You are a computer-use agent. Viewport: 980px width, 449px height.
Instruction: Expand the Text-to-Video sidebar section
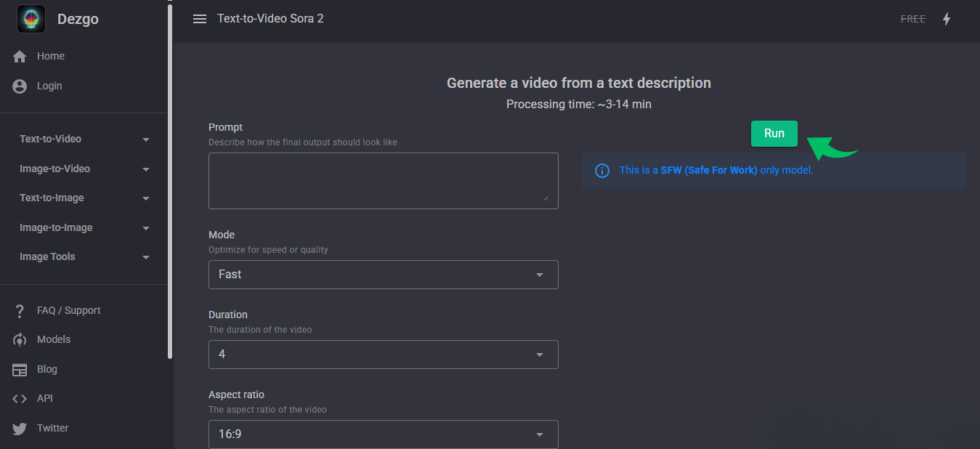pyautogui.click(x=84, y=139)
